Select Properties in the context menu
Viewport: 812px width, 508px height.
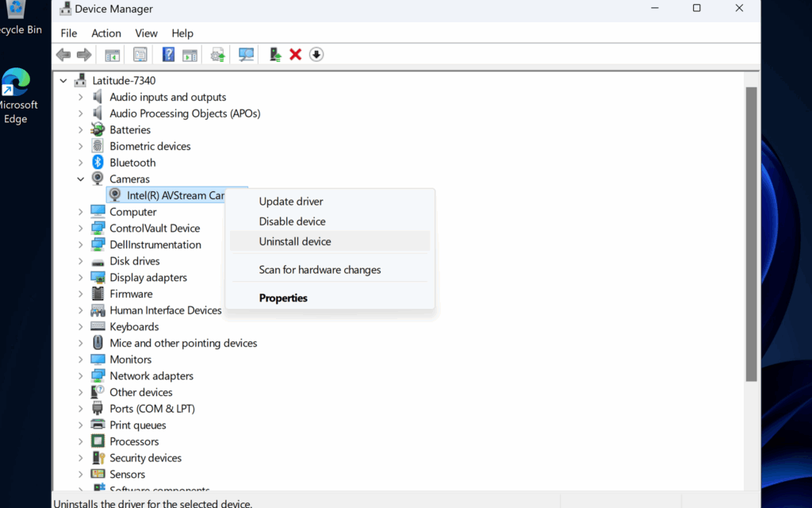tap(283, 298)
